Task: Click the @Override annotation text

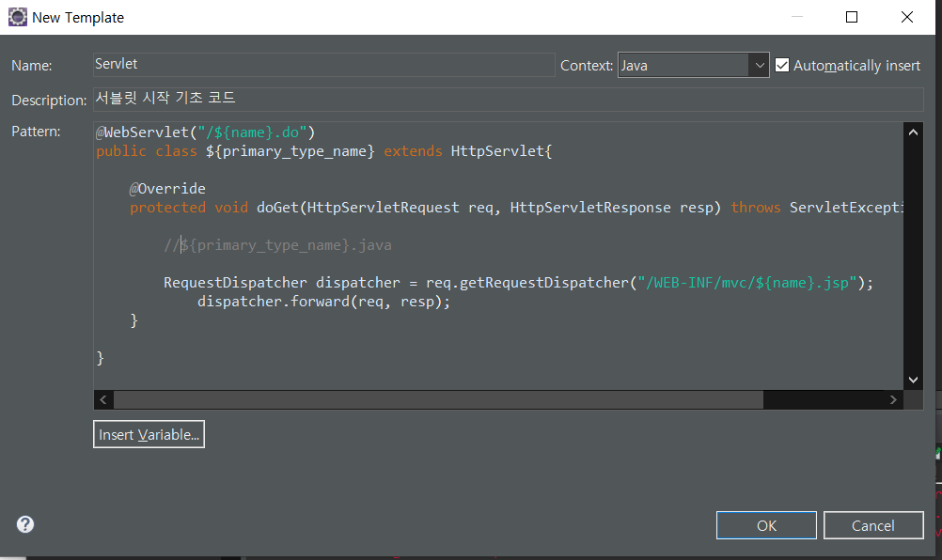Action: pyautogui.click(x=167, y=189)
